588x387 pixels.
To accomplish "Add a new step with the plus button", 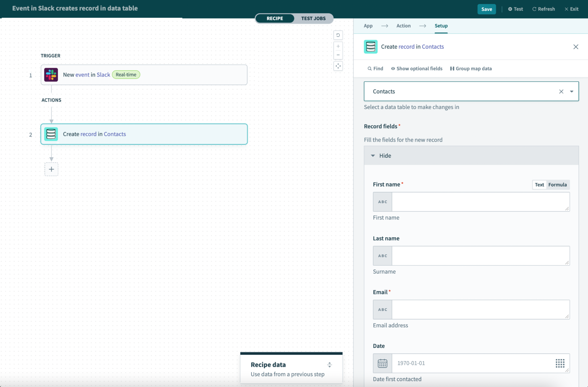I will [51, 169].
